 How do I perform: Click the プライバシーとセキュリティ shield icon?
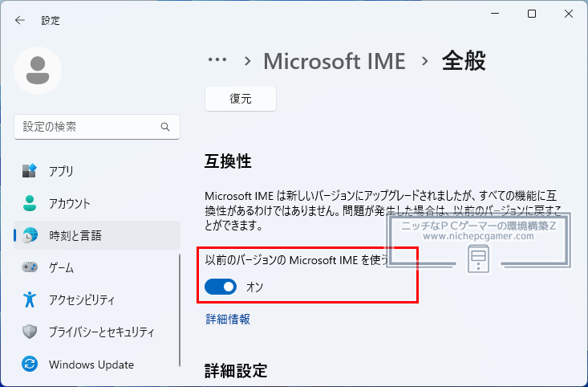(30, 332)
